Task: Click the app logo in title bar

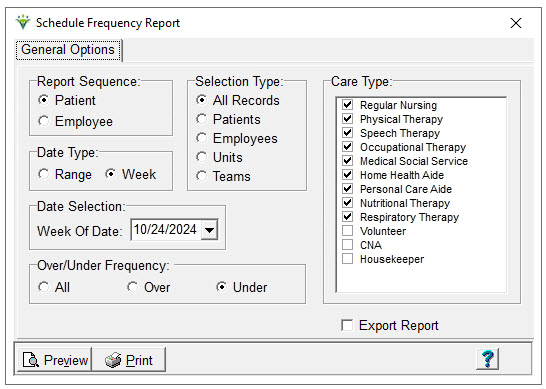Action: point(23,22)
